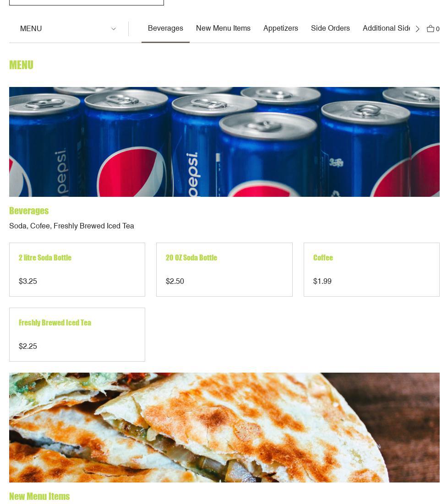442x504 pixels.
Task: Choose the 2 litre Soda Bottle item
Action: 77,269
